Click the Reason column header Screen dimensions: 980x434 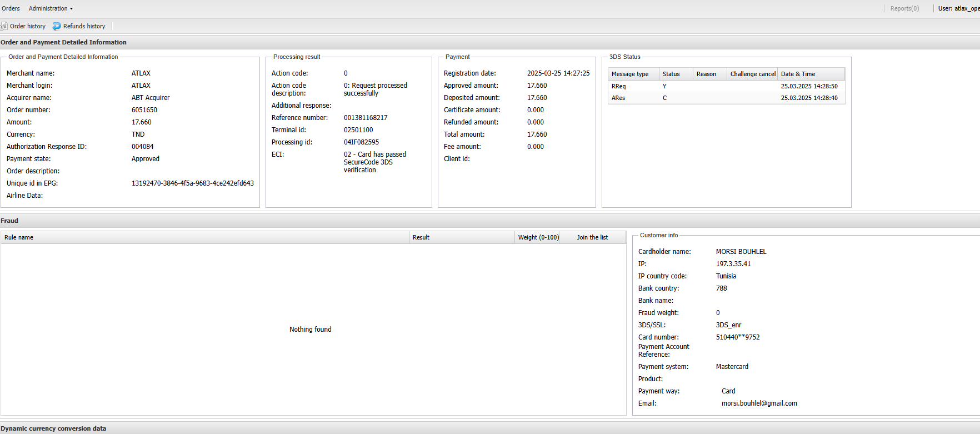(x=706, y=74)
